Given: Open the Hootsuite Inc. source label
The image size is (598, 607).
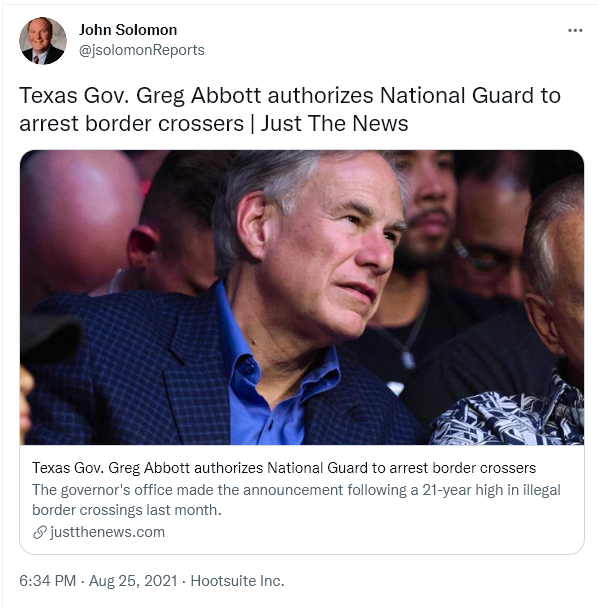Looking at the screenshot, I should (x=237, y=581).
